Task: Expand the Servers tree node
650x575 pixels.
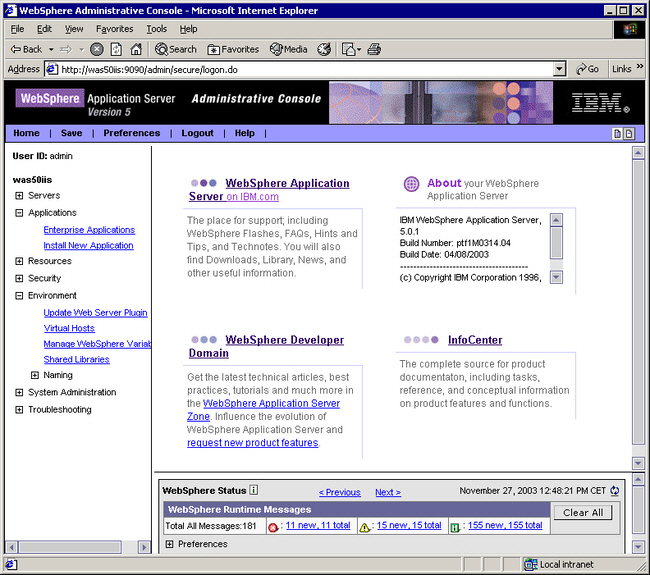Action: (19, 195)
